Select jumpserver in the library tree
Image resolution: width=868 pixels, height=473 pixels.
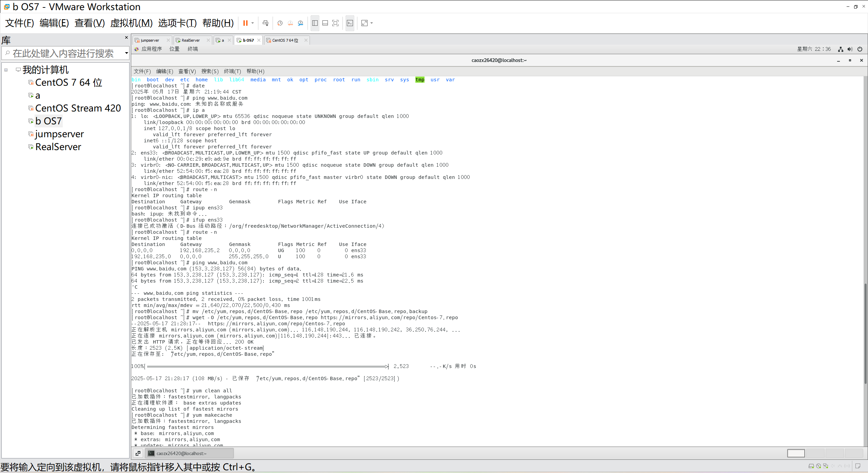[x=59, y=134]
